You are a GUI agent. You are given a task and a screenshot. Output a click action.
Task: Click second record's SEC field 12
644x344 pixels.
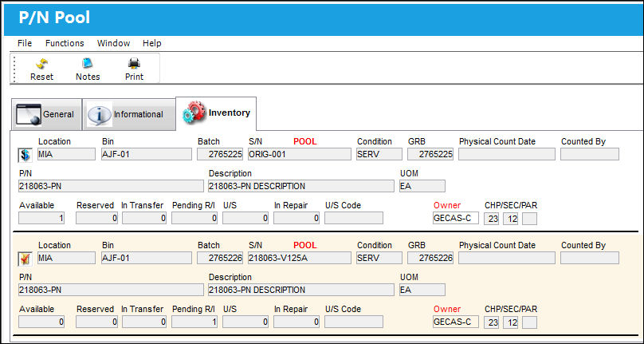click(511, 322)
